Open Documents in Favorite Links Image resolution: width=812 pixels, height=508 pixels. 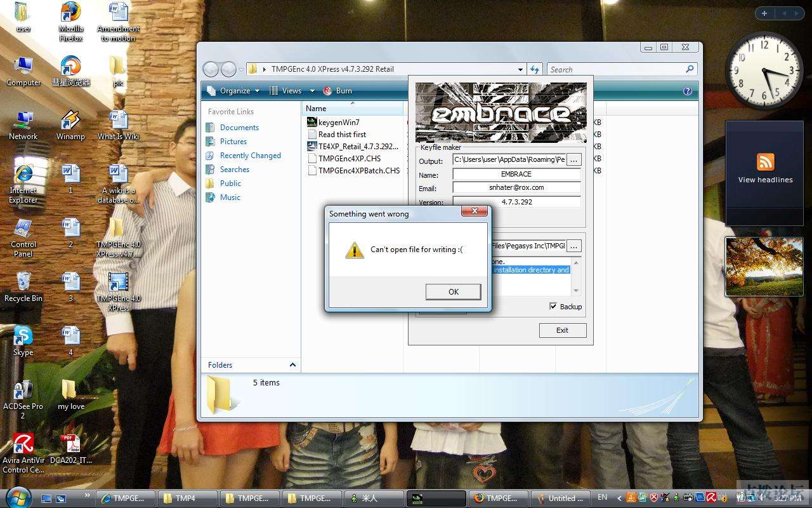[239, 128]
